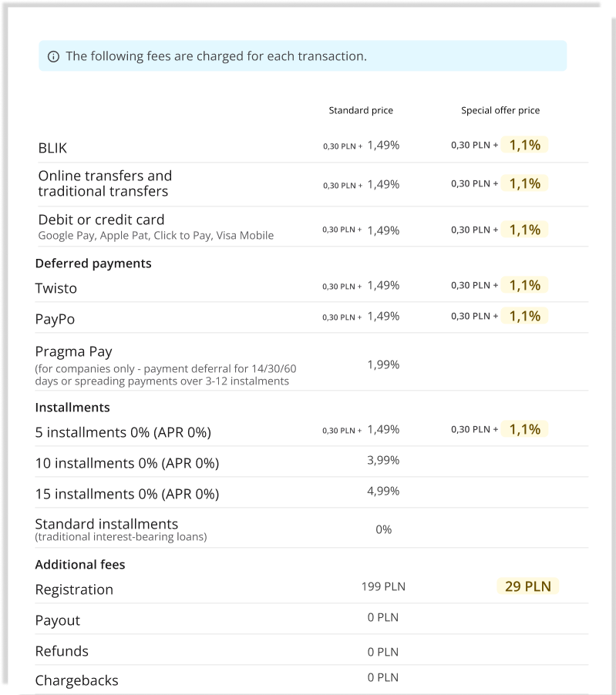Click the Pragma Pay 1,99% standard price
This screenshot has width=616, height=695.
(x=383, y=364)
